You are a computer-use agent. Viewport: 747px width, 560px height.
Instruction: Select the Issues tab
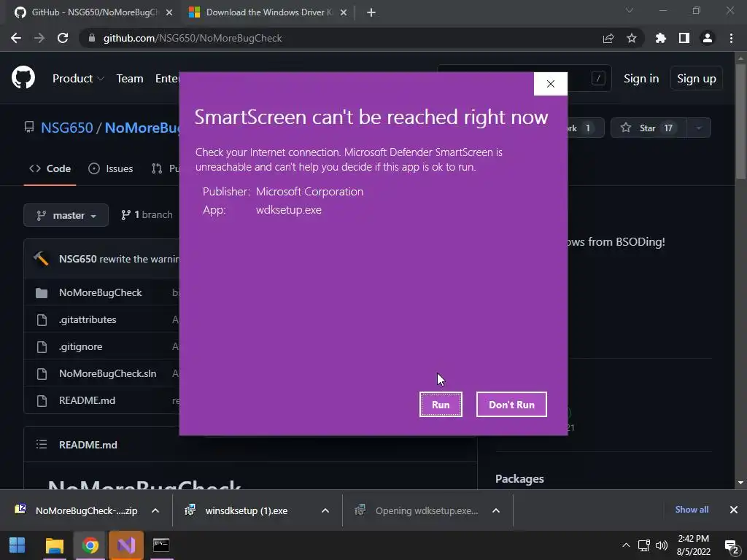(x=111, y=168)
